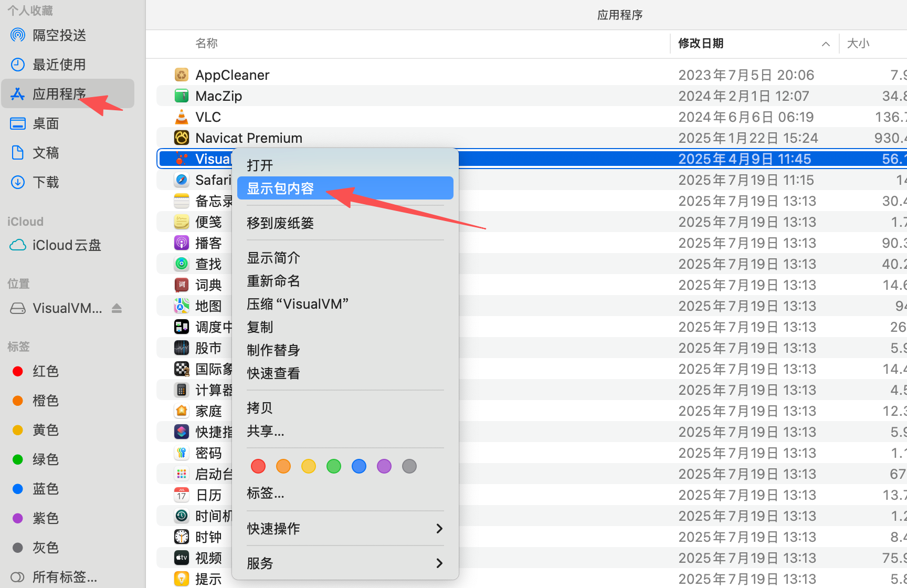Click the Safari compass icon

coord(182,180)
